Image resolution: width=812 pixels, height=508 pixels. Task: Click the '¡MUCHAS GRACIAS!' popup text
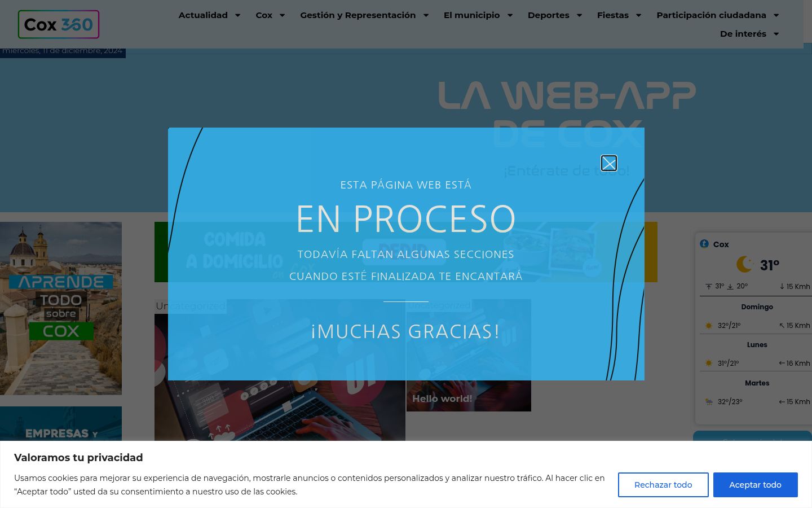click(x=406, y=331)
